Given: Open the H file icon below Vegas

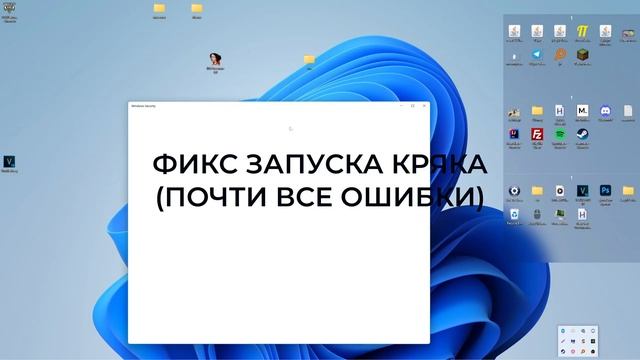Looking at the screenshot, I should coord(582,214).
